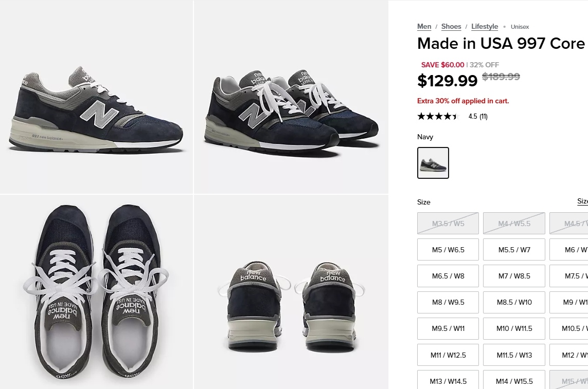Open the top-down shoe image
The width and height of the screenshot is (588, 389).
click(x=96, y=292)
